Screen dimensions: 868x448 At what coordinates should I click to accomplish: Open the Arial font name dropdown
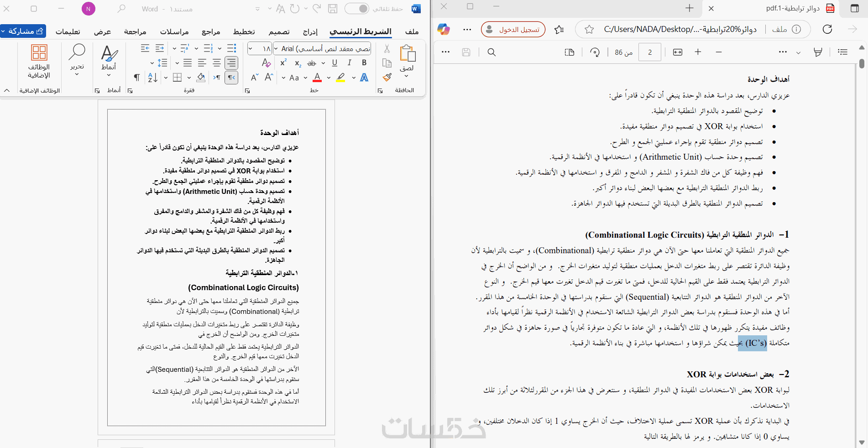[276, 48]
